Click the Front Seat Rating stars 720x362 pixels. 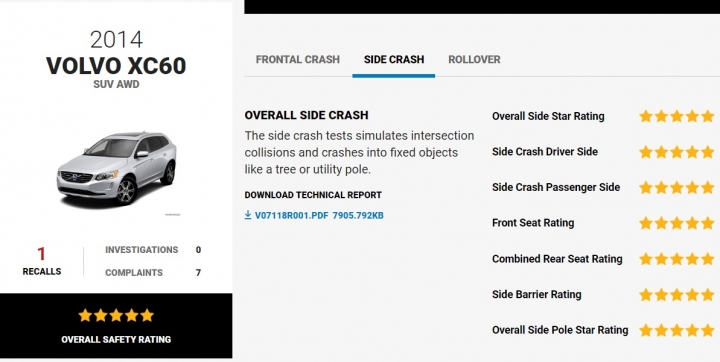[x=677, y=223]
